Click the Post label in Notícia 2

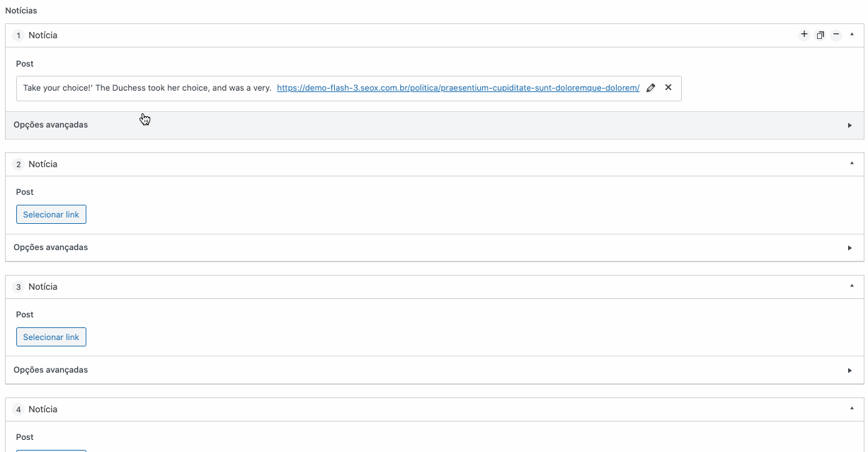tap(25, 192)
